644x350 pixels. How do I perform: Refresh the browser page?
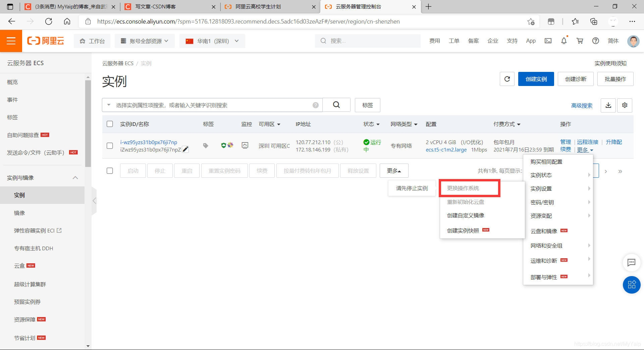(x=49, y=21)
